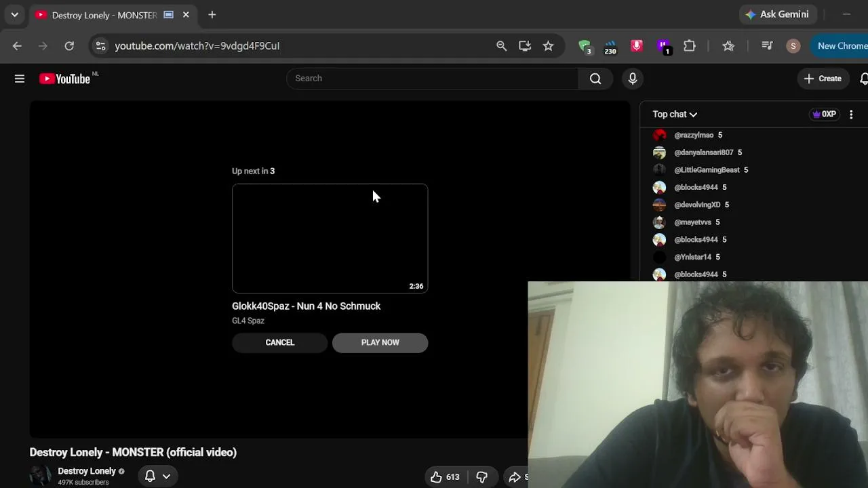Screen dimensions: 868x488
Task: Open the Chrome profile avatar S
Action: click(x=793, y=46)
